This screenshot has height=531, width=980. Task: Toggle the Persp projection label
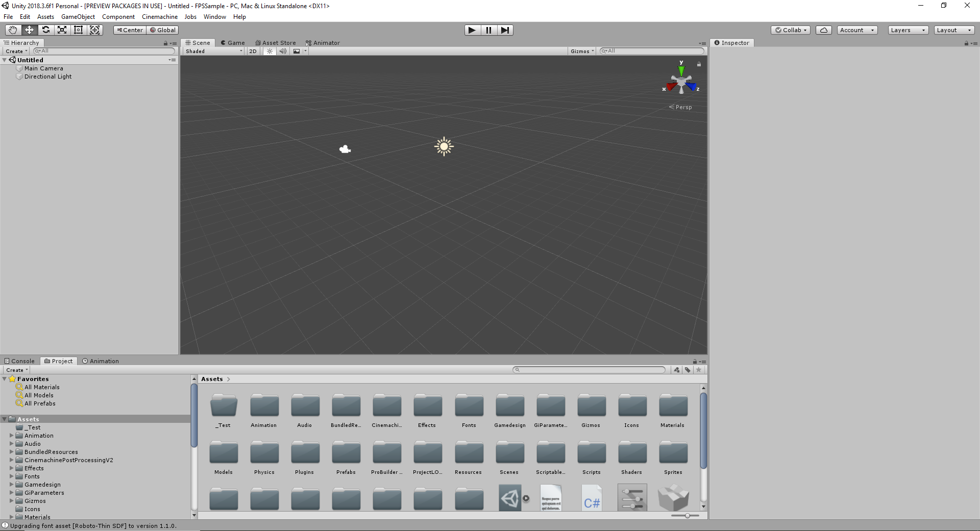pyautogui.click(x=681, y=107)
